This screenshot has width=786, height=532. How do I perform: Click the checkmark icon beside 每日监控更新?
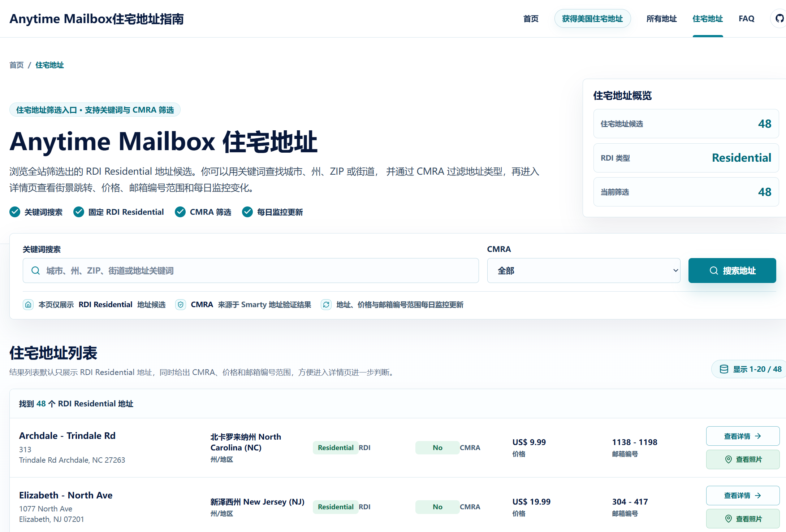tap(247, 212)
